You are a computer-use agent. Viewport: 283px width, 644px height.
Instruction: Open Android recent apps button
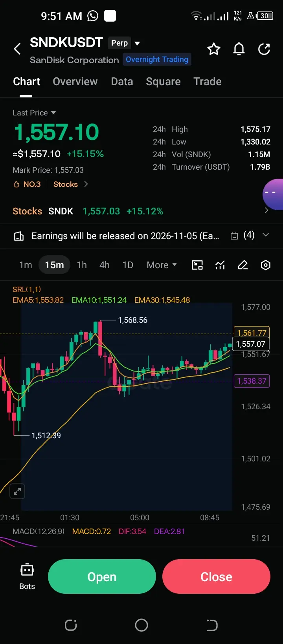(x=71, y=625)
